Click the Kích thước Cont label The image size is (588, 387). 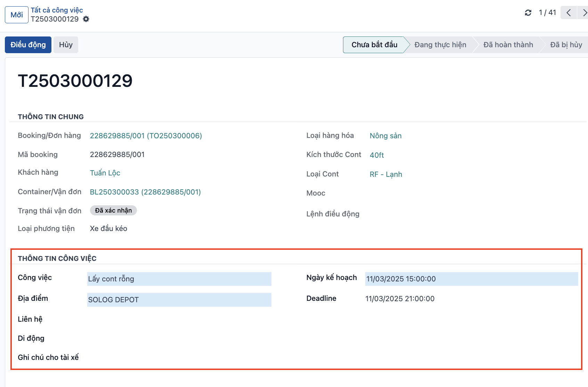point(334,155)
